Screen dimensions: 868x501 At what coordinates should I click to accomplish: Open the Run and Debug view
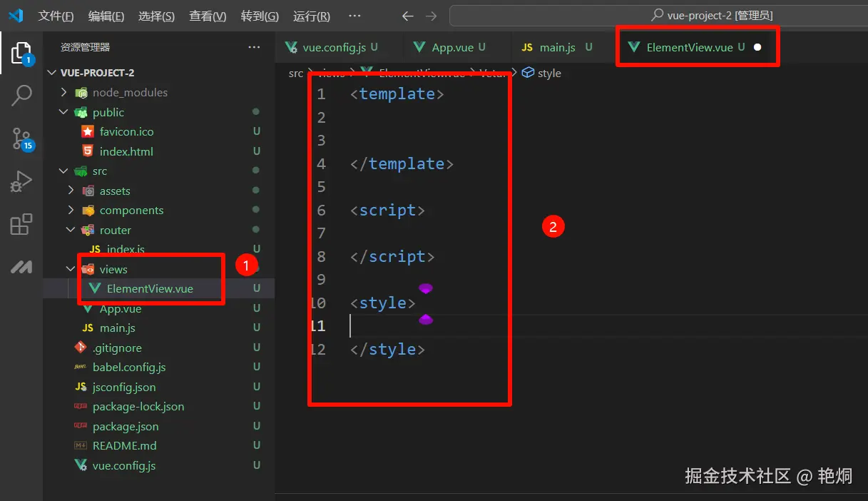21,181
